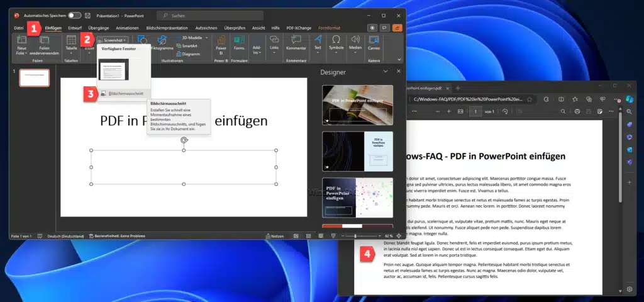Image resolution: width=644 pixels, height=302 pixels.
Task: Click the PDF page number field in Edge
Action: [x=475, y=111]
